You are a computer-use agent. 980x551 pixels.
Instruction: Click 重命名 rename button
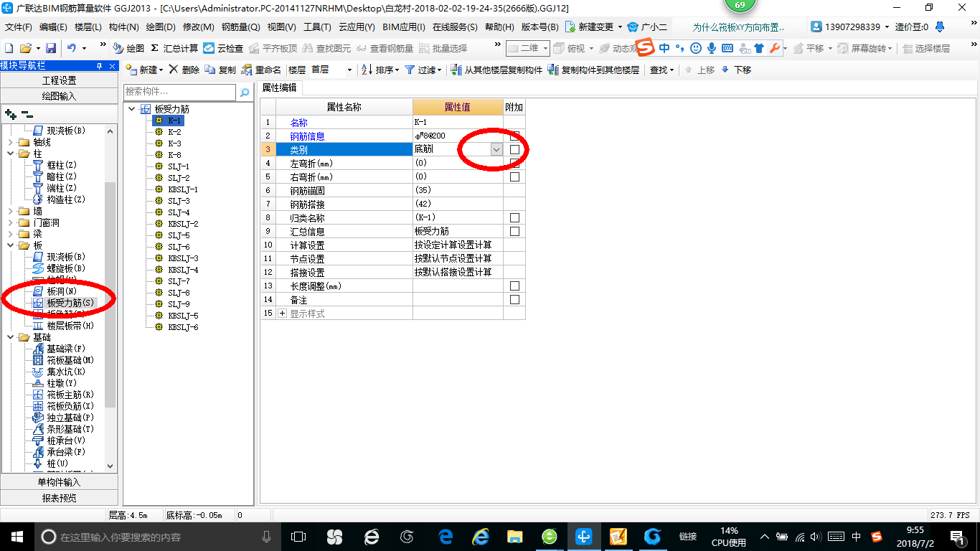pos(262,70)
